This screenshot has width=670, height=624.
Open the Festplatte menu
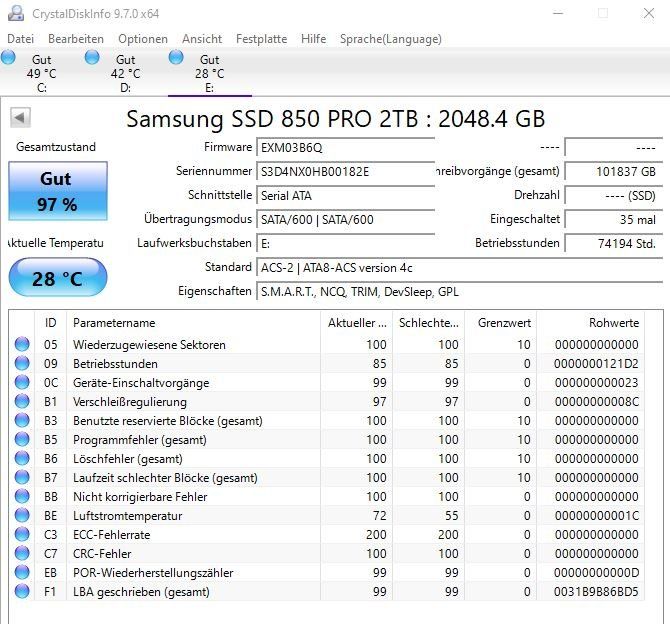click(262, 39)
